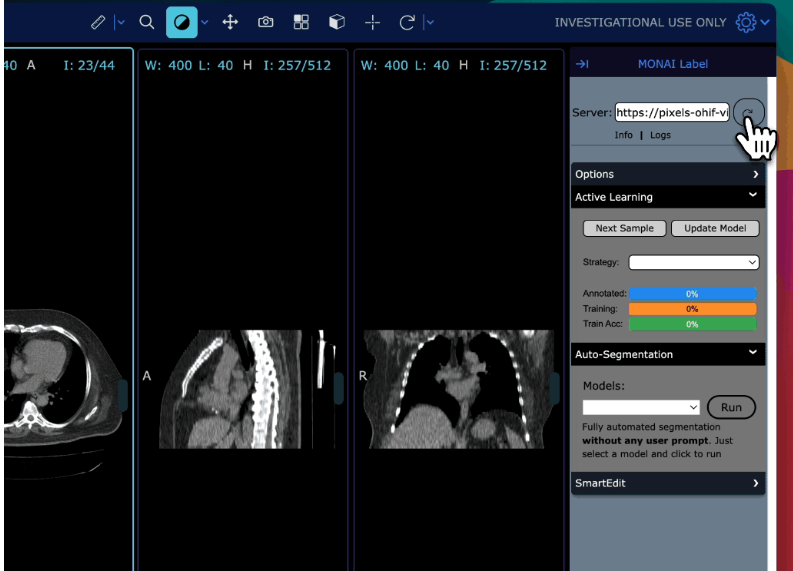The image size is (793, 571).
Task: Expand the SmartEdit section
Action: pyautogui.click(x=668, y=483)
